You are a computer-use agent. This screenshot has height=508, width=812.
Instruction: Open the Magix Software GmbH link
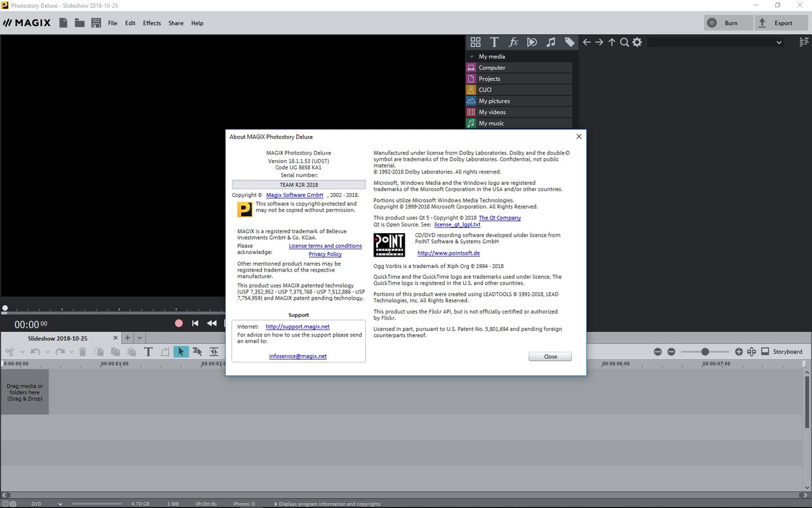(295, 195)
